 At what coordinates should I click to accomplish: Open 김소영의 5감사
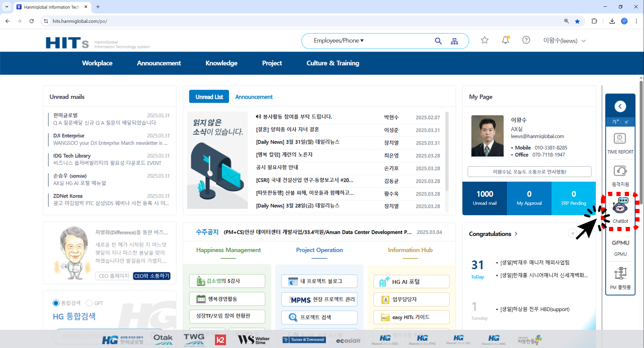click(227, 281)
